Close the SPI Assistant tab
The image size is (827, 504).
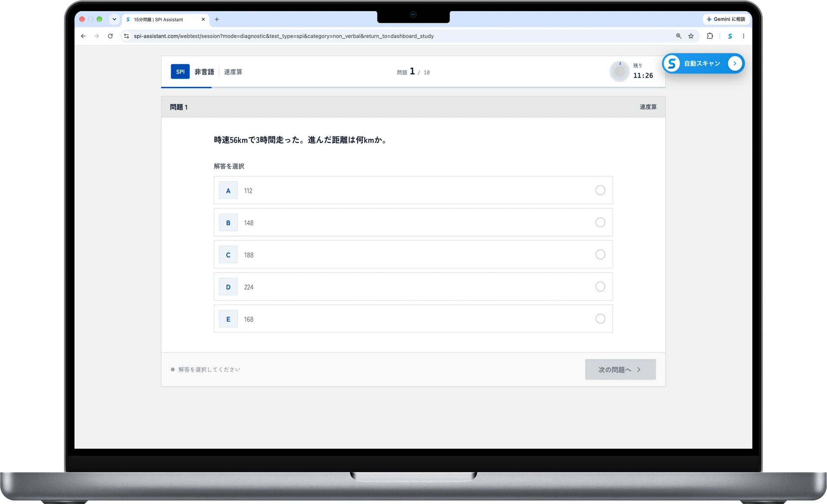[x=203, y=19]
